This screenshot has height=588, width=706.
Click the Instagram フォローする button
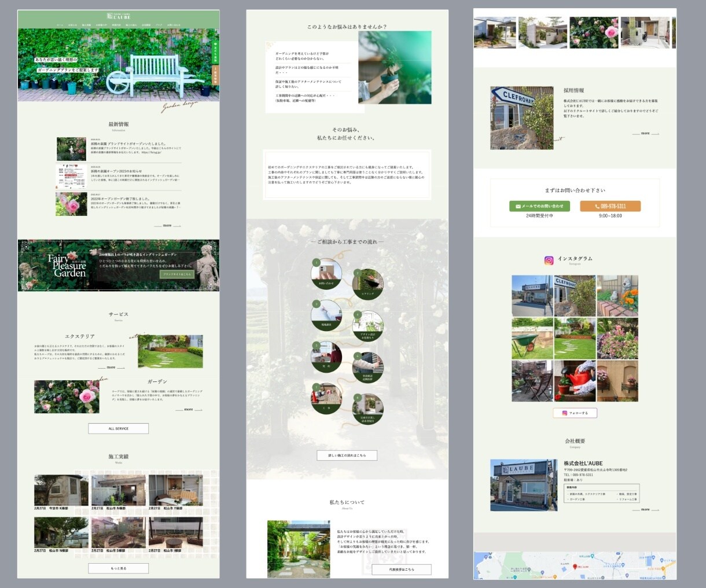575,413
